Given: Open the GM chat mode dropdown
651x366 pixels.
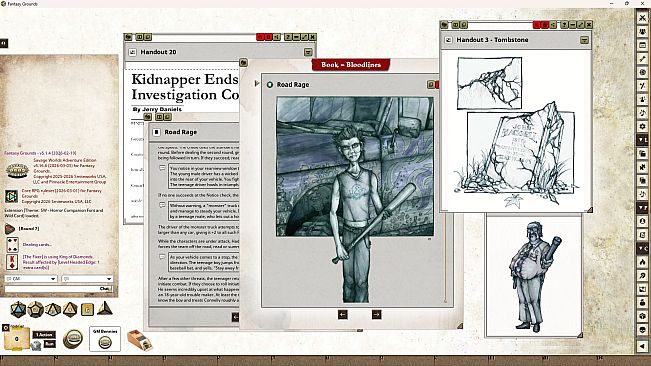Looking at the screenshot, I should [x=31, y=279].
